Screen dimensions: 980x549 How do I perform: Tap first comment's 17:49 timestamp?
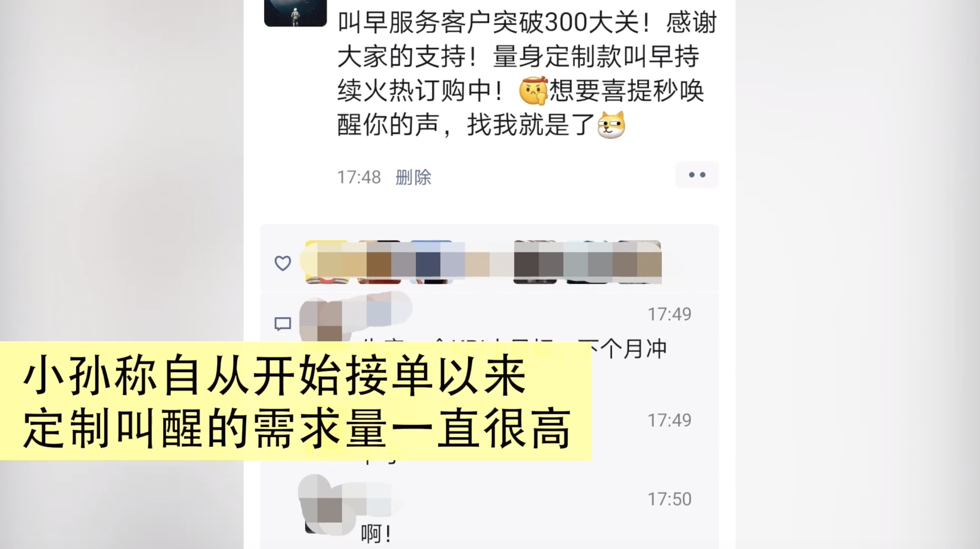(x=669, y=314)
